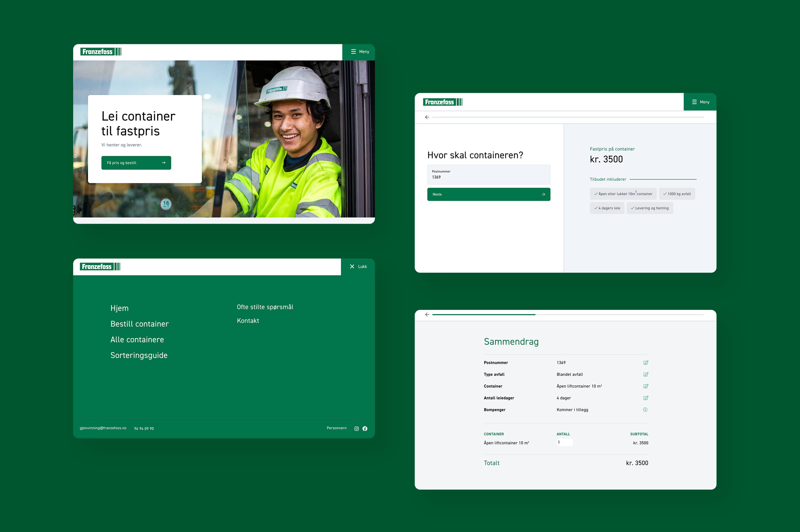This screenshot has height=532, width=800.
Task: Click the 'Levering og henting' chip
Action: 650,208
